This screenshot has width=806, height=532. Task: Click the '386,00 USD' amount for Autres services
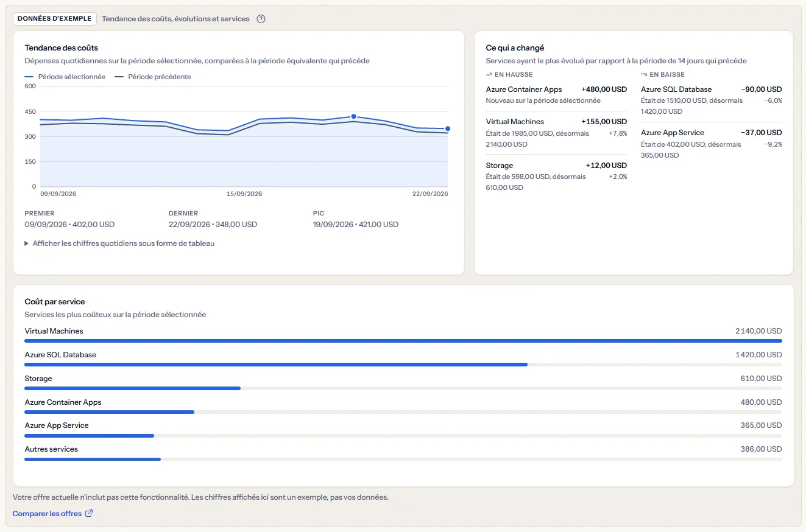coord(762,449)
